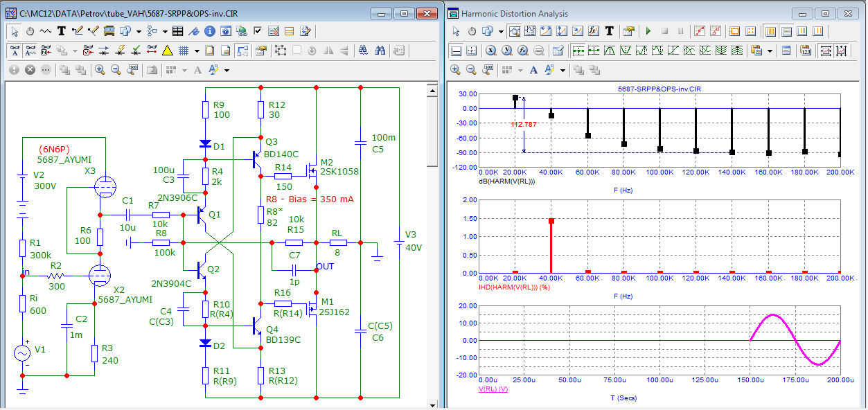The height and width of the screenshot is (410, 868).
Task: Open the clipboard dropdown in analysis toolbar
Action: click(x=770, y=51)
